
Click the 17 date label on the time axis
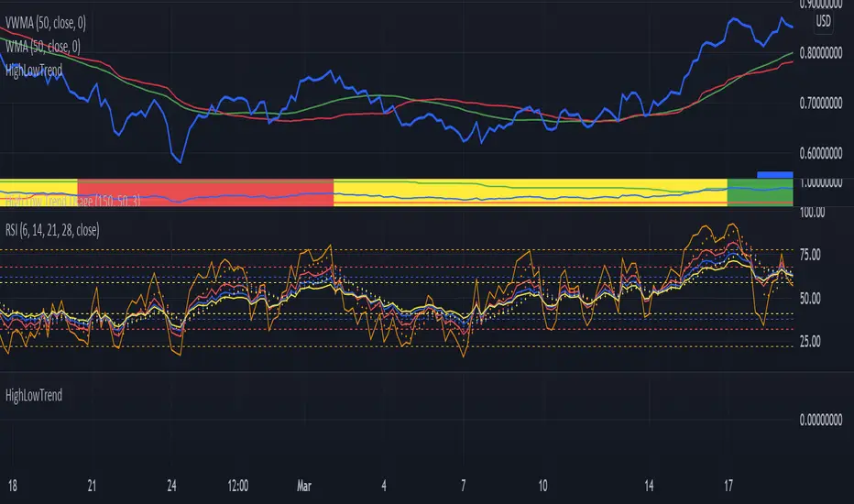[x=728, y=486]
